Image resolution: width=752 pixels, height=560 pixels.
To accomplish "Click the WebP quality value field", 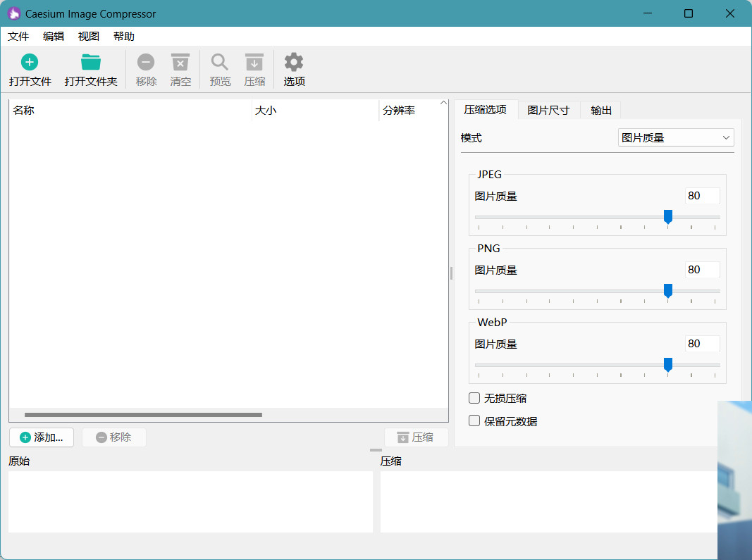I will (x=702, y=343).
